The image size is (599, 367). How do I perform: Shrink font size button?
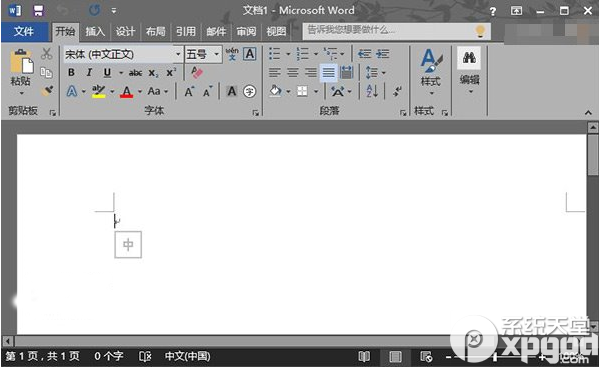tap(207, 92)
